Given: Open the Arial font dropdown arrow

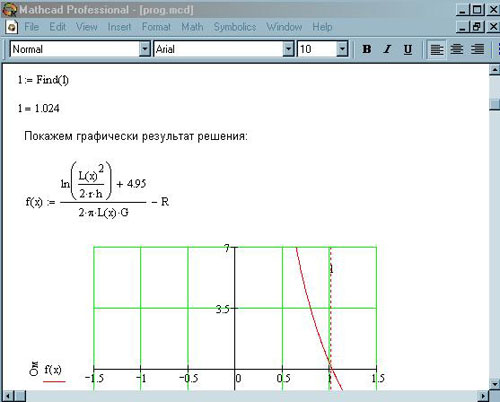Looking at the screenshot, I should (288, 49).
